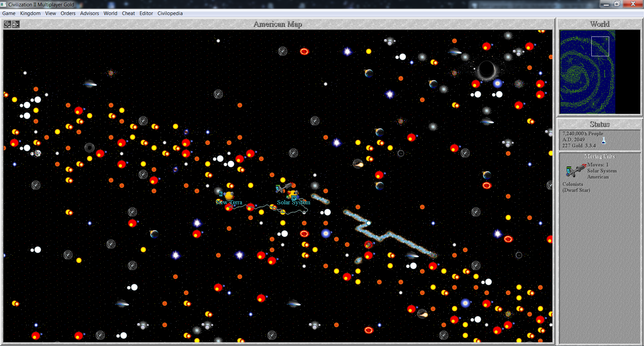644x346 pixels.
Task: Click the '(Dwarf Star)' terrain text
Action: (576, 190)
